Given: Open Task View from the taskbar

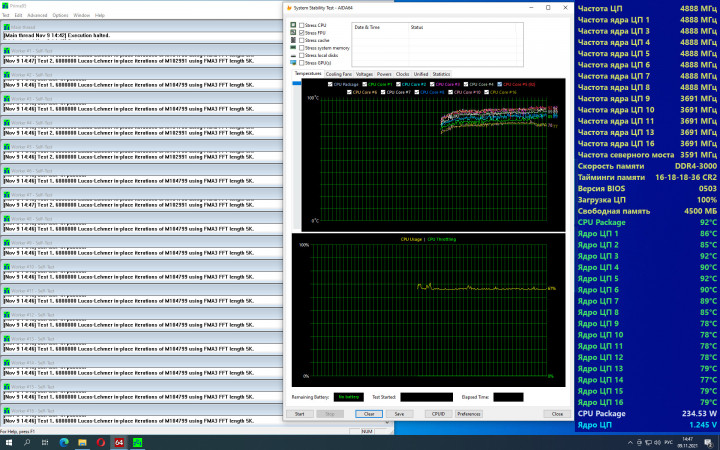Looking at the screenshot, I should pyautogui.click(x=45, y=443).
